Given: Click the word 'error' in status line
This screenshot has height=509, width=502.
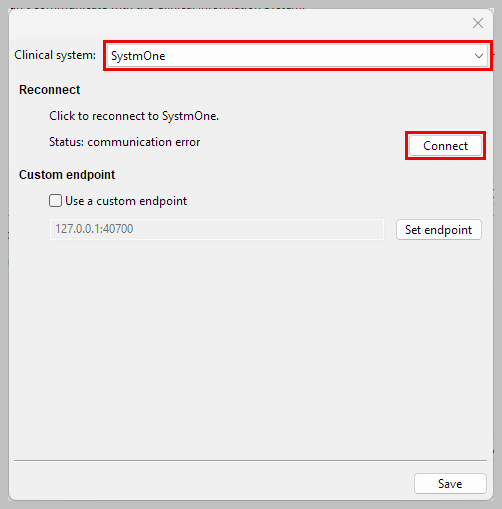Looking at the screenshot, I should 188,142.
